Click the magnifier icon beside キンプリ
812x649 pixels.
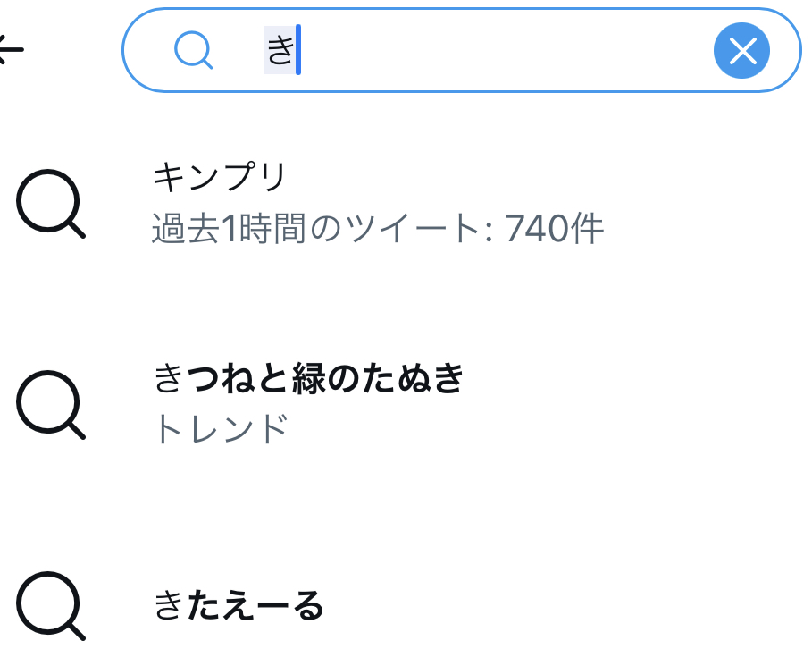[x=50, y=204]
